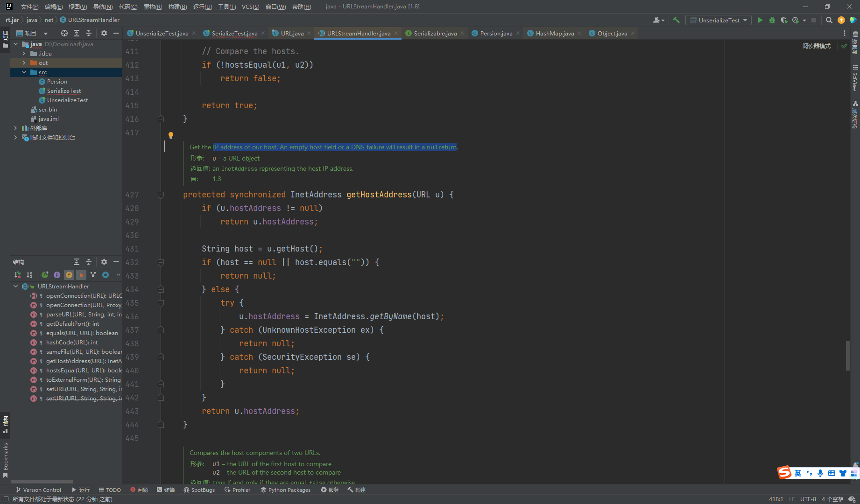The width and height of the screenshot is (860, 504).
Task: Collapse URLStreamHandler node in Structure tree
Action: point(15,286)
